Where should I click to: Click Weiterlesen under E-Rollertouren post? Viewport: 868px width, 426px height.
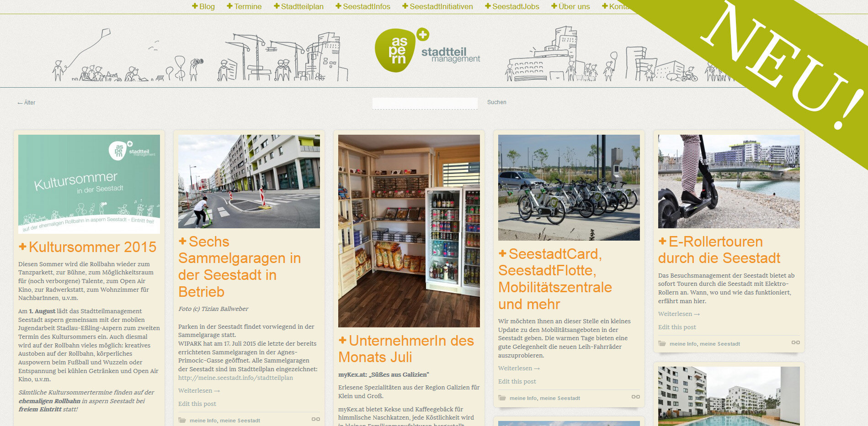[x=679, y=314]
